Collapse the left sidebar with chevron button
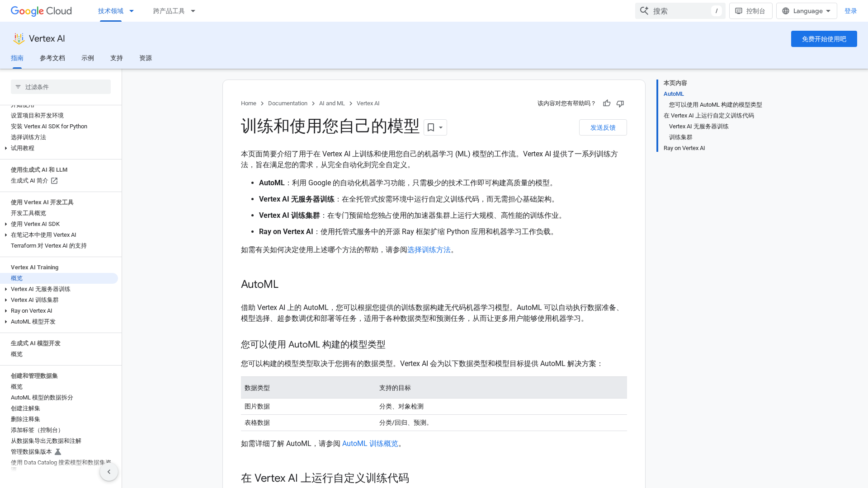Viewport: 868px width, 488px height. 108,472
